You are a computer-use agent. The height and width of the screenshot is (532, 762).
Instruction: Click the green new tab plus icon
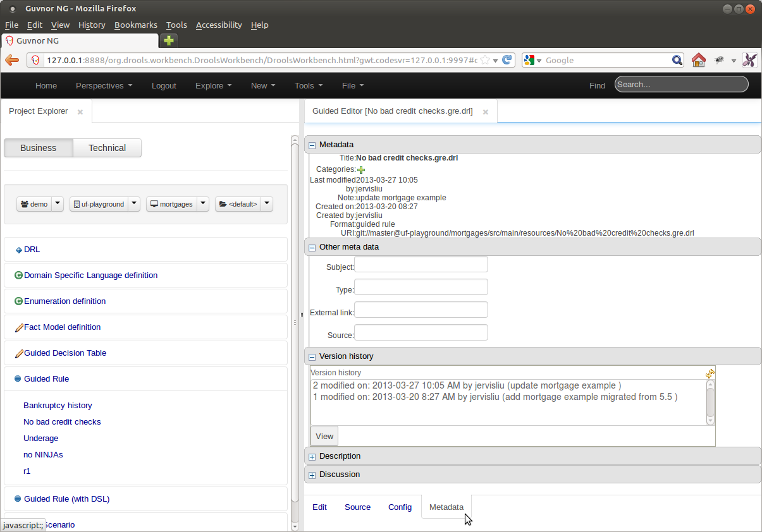click(x=169, y=40)
